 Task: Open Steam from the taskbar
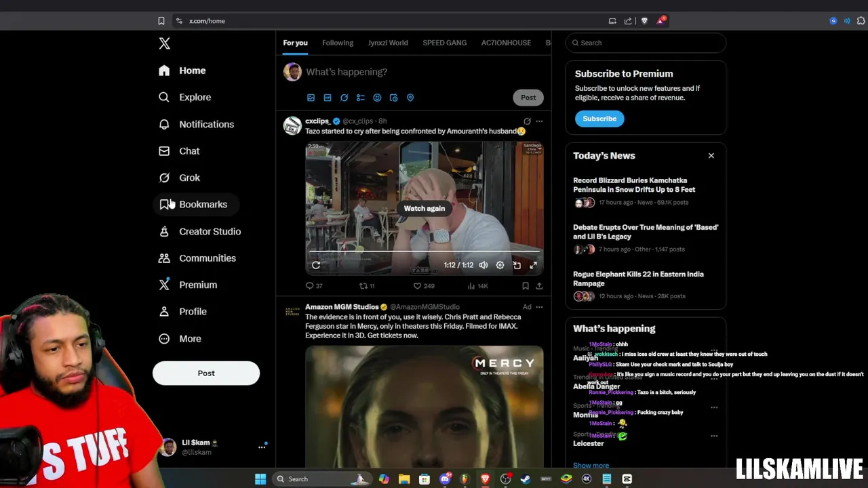[x=526, y=479]
